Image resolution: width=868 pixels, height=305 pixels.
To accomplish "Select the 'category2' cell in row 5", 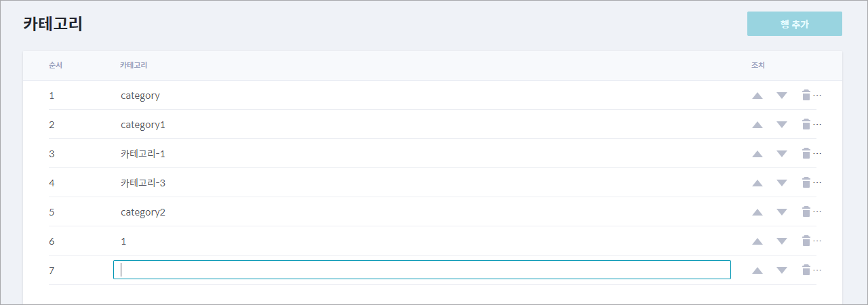I will click(143, 212).
